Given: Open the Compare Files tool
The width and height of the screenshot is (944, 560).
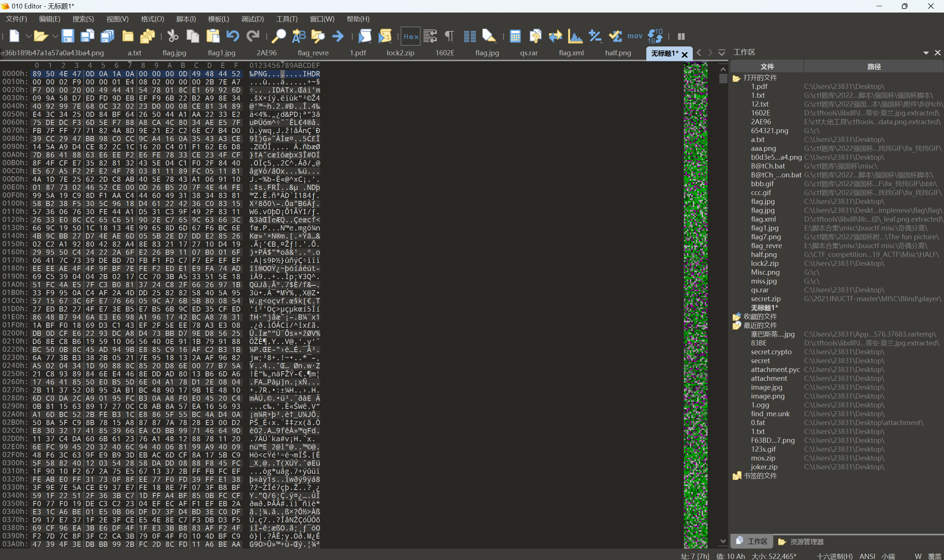Looking at the screenshot, I should pos(535,36).
